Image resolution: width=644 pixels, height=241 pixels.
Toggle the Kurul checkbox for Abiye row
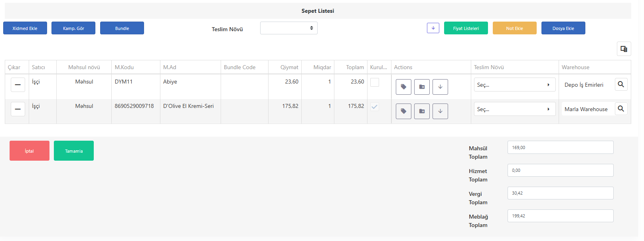tap(375, 82)
